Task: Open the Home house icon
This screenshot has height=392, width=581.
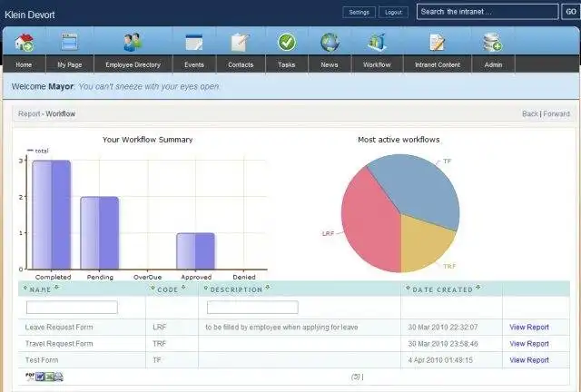Action: [x=25, y=42]
